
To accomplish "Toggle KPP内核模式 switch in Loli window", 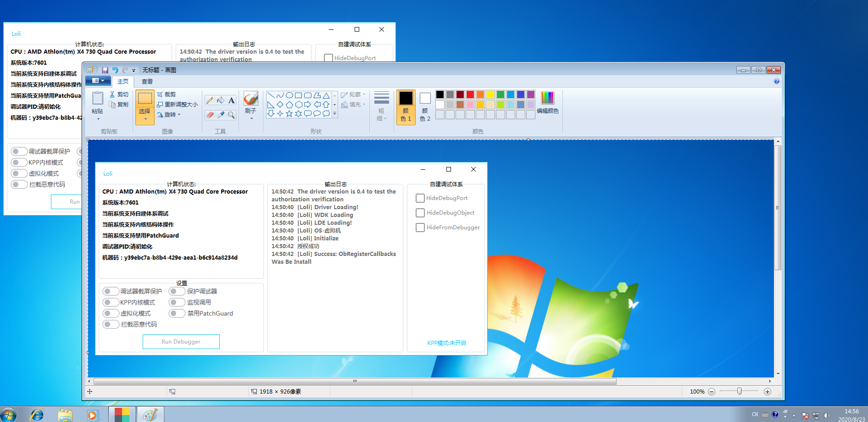I will coord(19,162).
